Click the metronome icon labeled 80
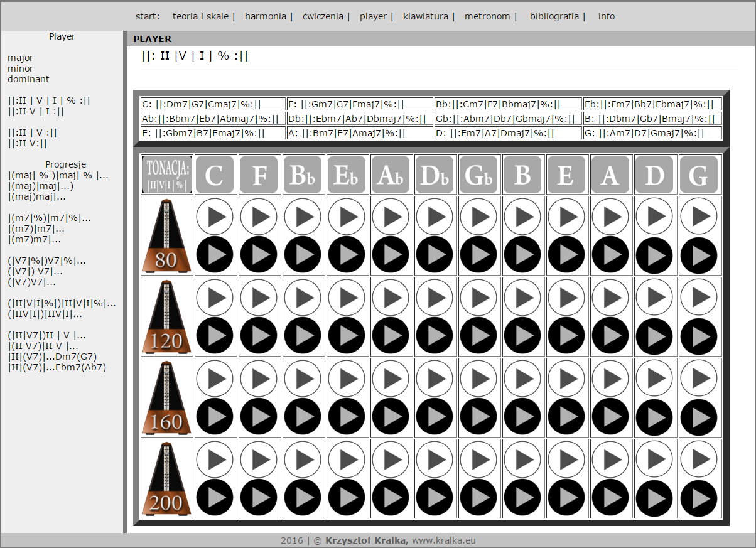Screen dimensions: 756x548 pyautogui.click(x=166, y=236)
